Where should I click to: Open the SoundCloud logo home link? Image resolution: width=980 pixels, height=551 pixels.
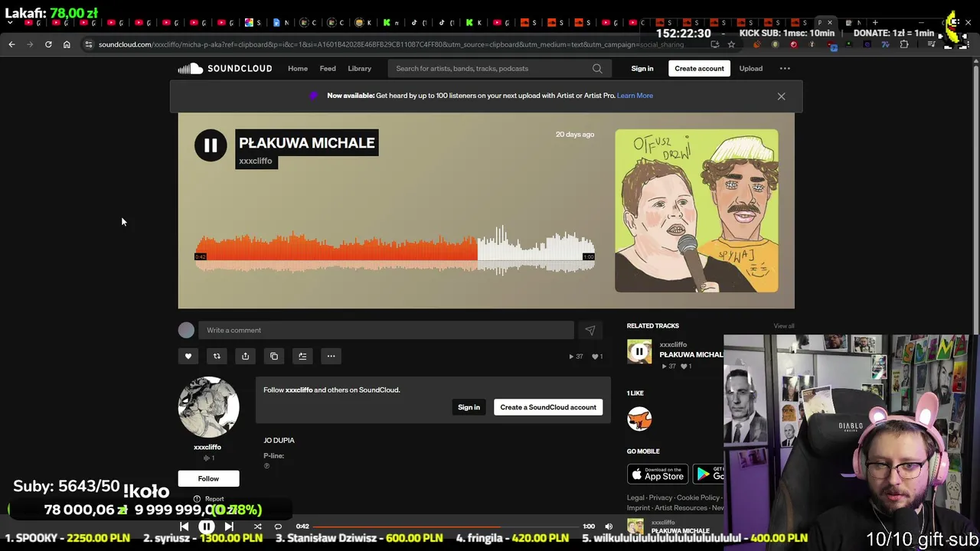[225, 69]
